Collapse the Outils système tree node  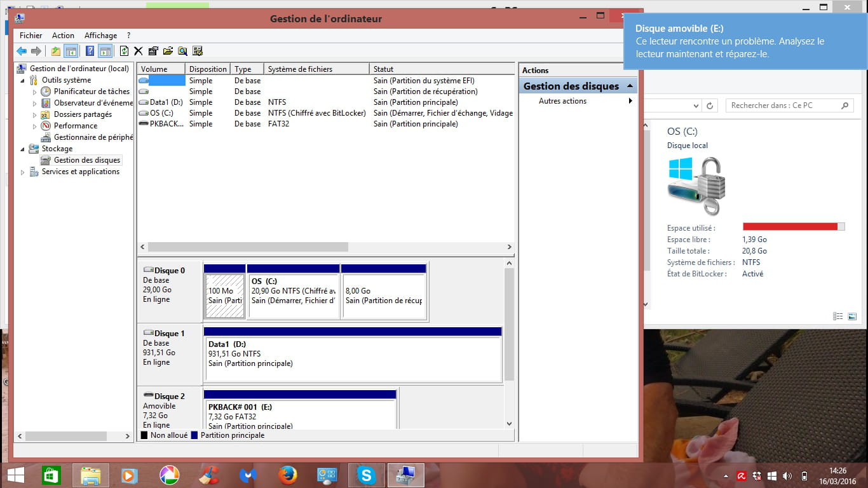tap(24, 81)
